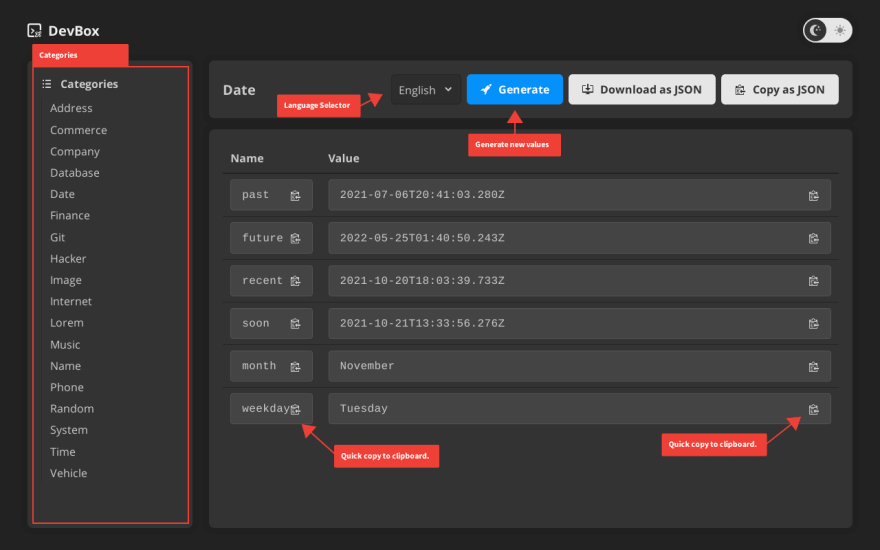The height and width of the screenshot is (550, 880).
Task: Open the Time category
Action: 62,452
